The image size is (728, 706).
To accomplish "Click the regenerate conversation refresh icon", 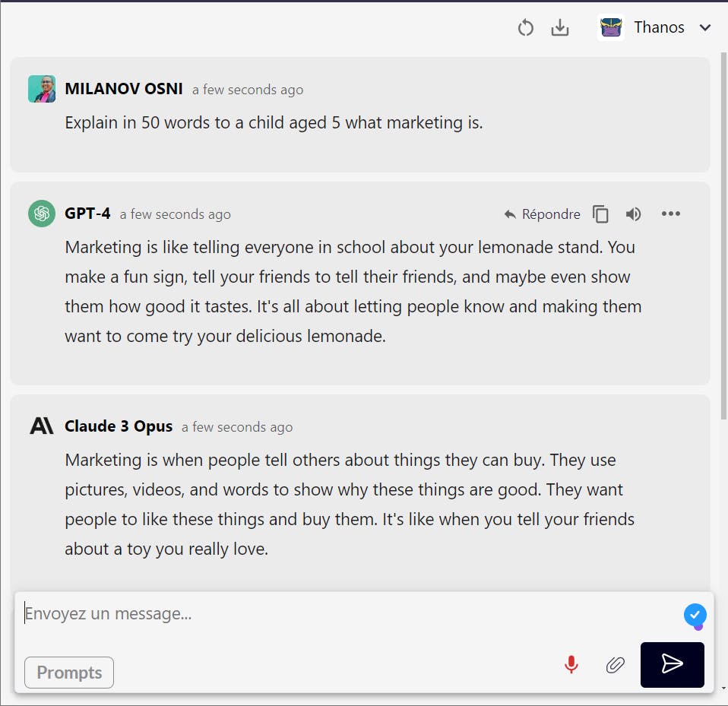I will coord(525,28).
